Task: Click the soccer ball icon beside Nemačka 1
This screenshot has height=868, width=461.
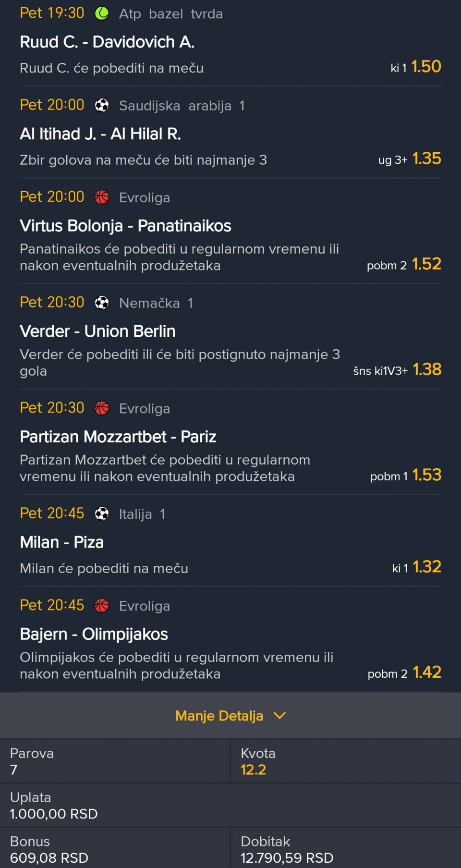Action: [x=102, y=303]
